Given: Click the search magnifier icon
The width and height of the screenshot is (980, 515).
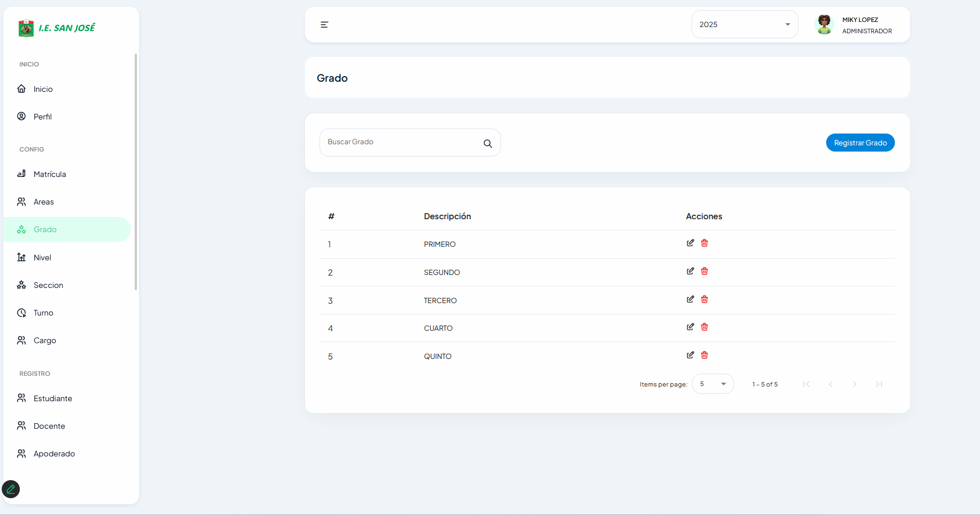Looking at the screenshot, I should 487,144.
